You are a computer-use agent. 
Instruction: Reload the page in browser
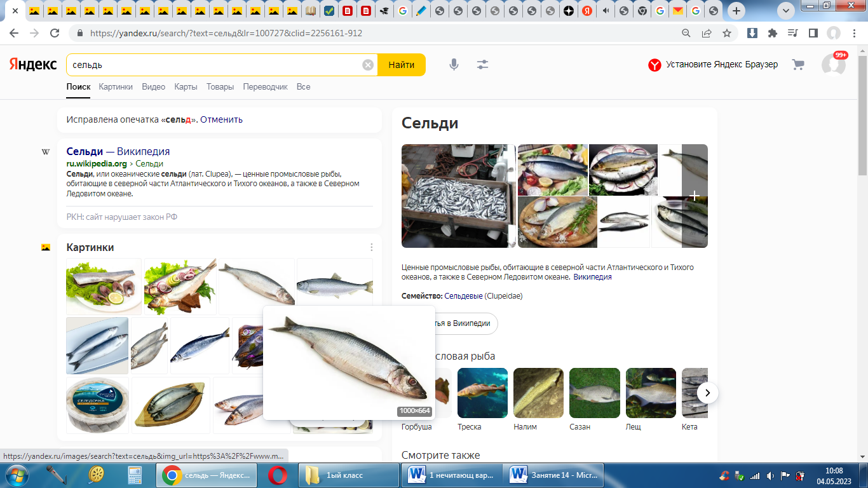click(55, 33)
